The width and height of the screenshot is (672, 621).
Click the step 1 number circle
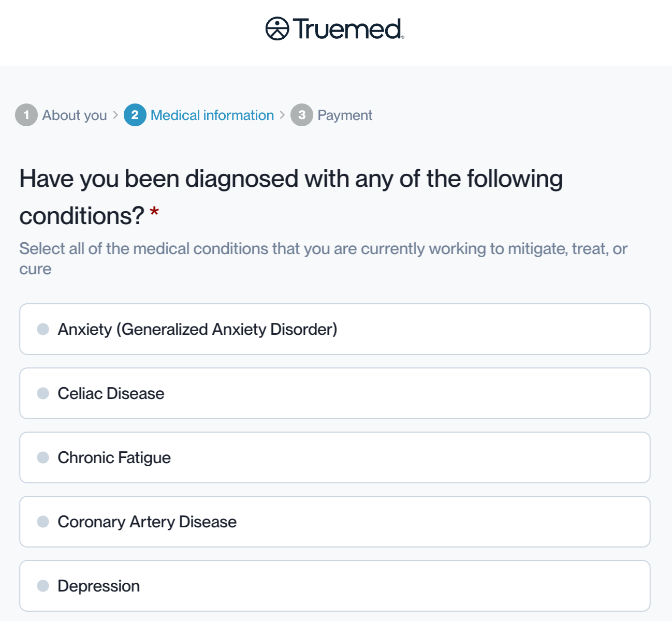[x=26, y=115]
